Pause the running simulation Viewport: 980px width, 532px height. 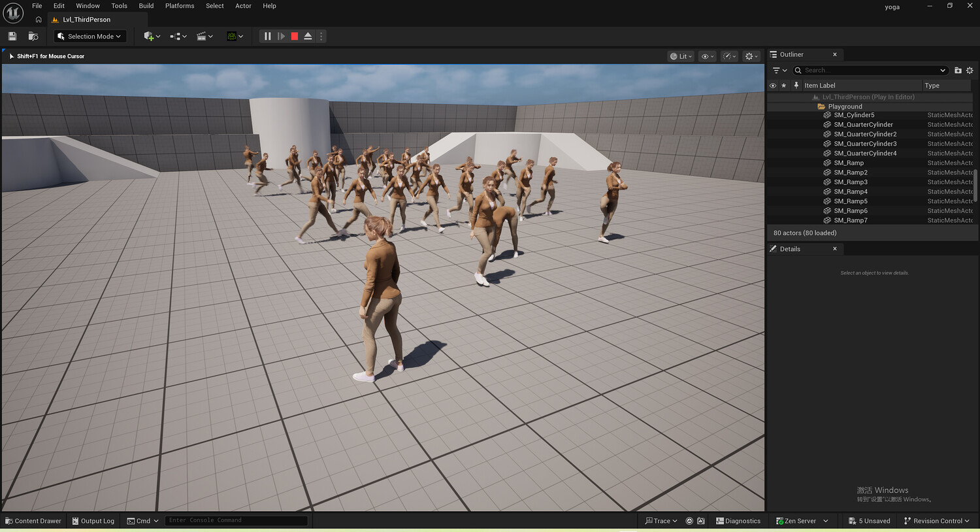click(x=267, y=37)
